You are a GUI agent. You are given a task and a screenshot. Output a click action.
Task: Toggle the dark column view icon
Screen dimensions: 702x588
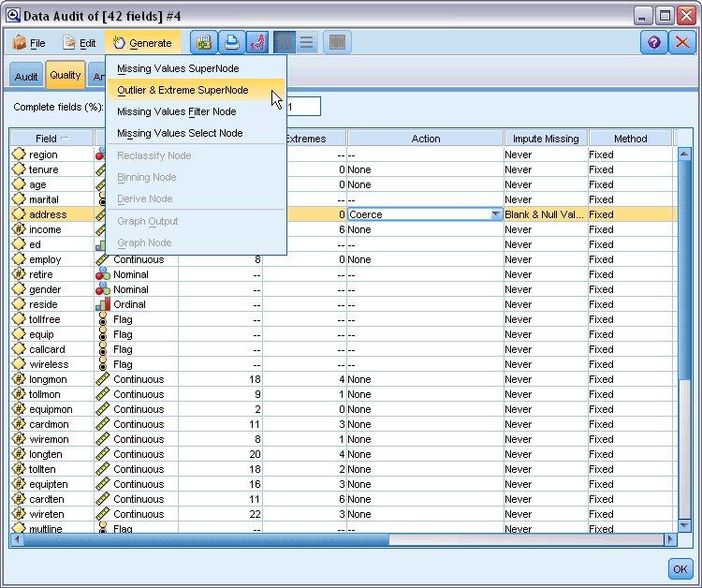[285, 43]
